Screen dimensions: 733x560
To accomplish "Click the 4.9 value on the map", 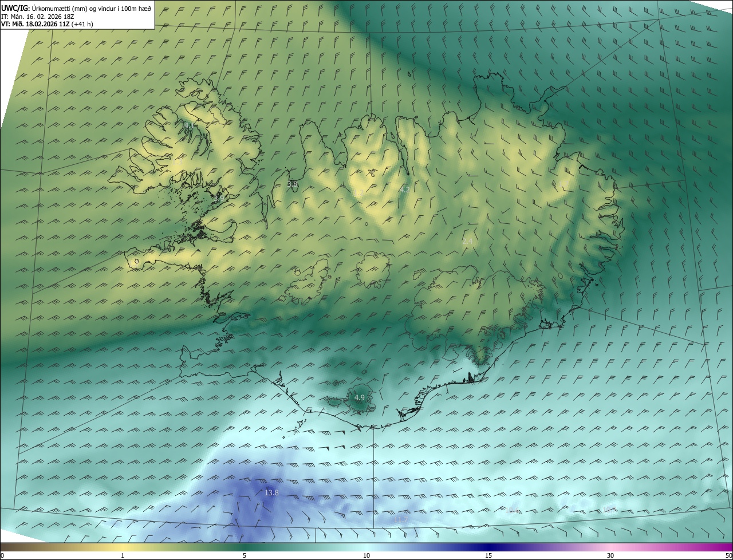I will (360, 397).
